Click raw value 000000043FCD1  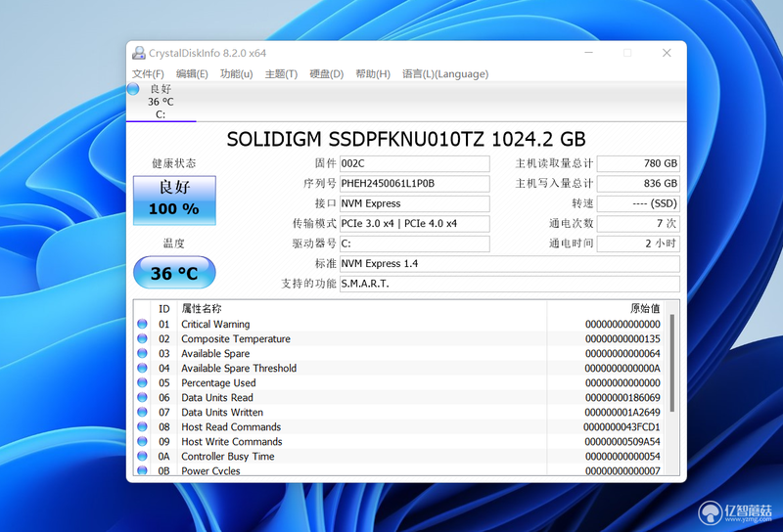(622, 427)
